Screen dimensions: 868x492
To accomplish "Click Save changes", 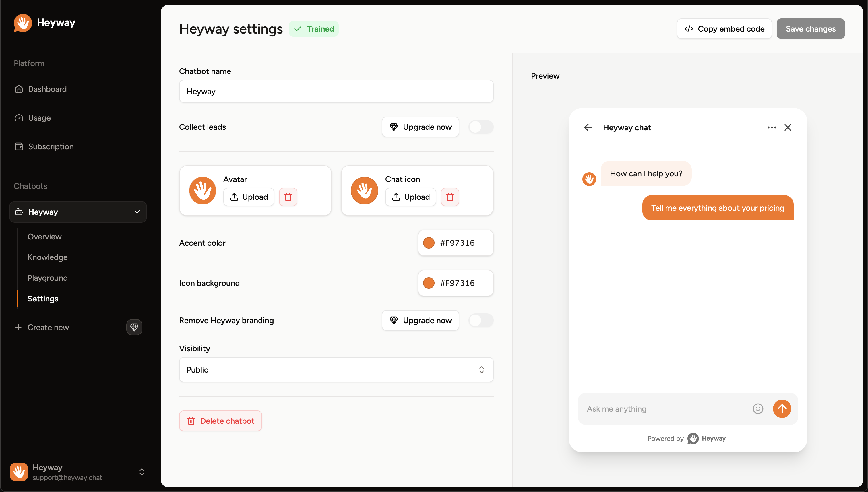I will [x=811, y=29].
